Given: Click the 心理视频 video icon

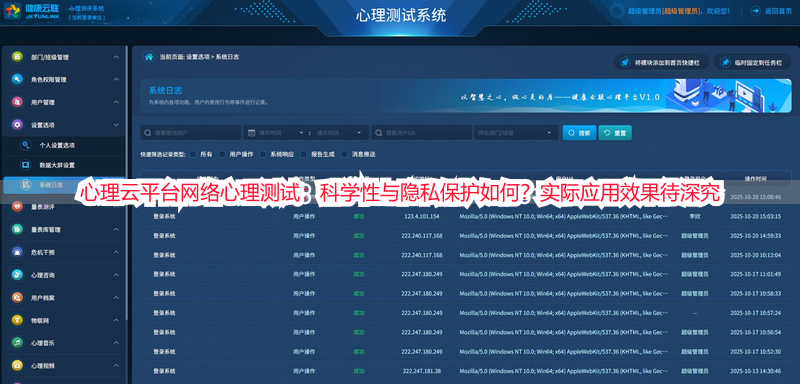Looking at the screenshot, I should (17, 366).
